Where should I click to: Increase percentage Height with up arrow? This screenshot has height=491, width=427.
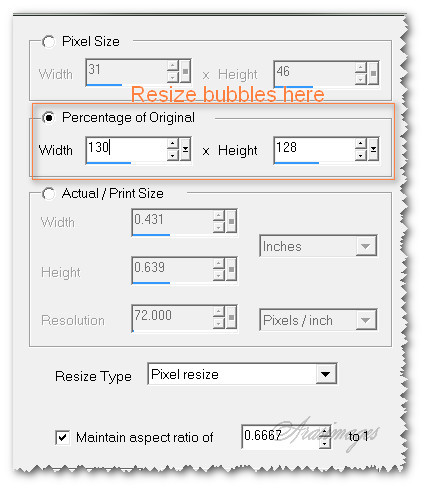click(361, 144)
